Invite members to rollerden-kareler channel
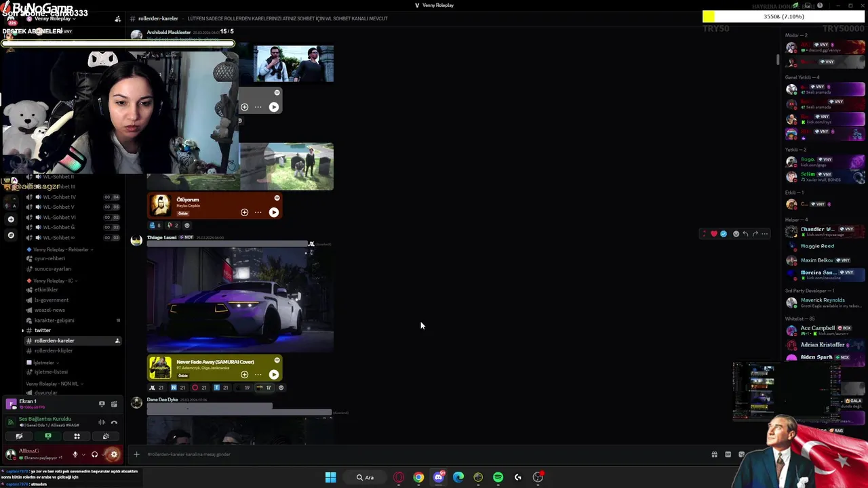 (117, 341)
